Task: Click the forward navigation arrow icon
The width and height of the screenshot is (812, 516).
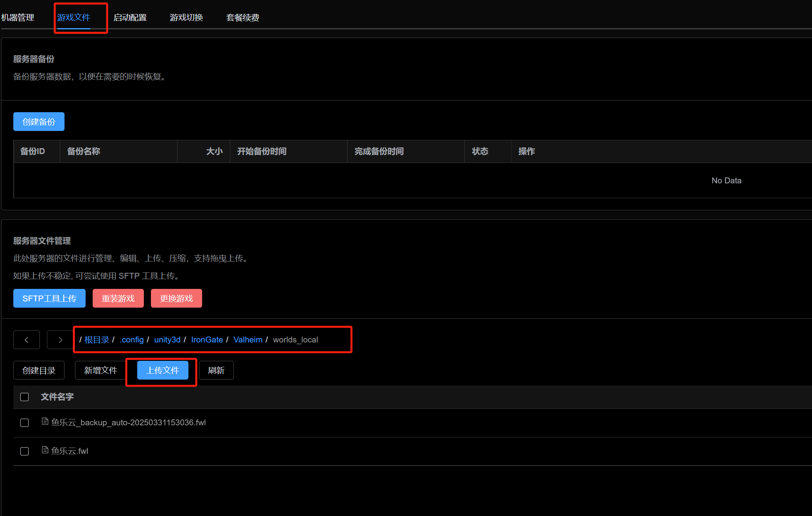Action: pyautogui.click(x=60, y=340)
